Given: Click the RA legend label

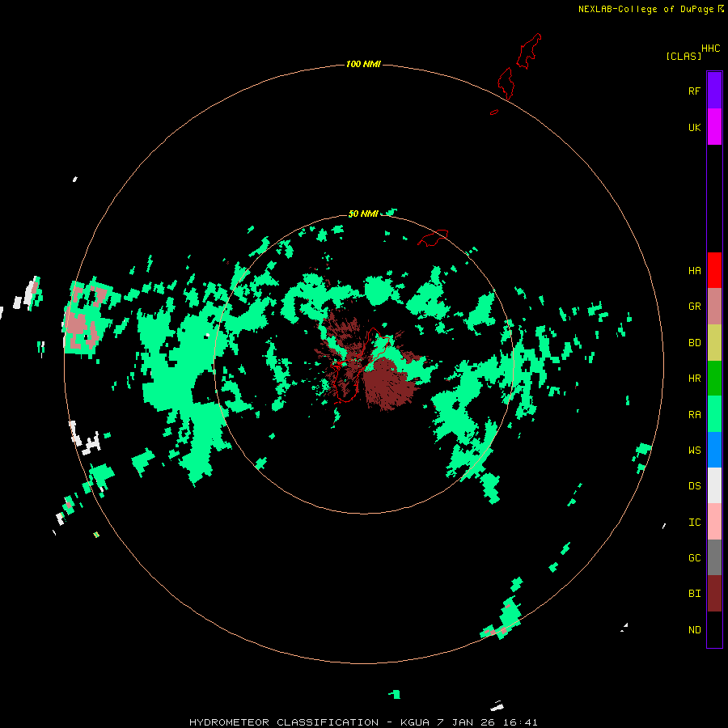Looking at the screenshot, I should pyautogui.click(x=694, y=415).
